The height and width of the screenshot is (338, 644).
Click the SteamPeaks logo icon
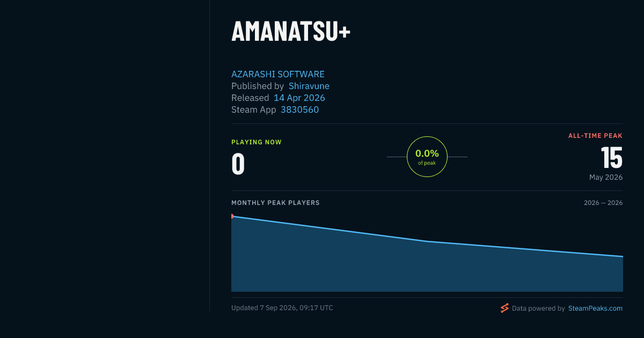[504, 308]
